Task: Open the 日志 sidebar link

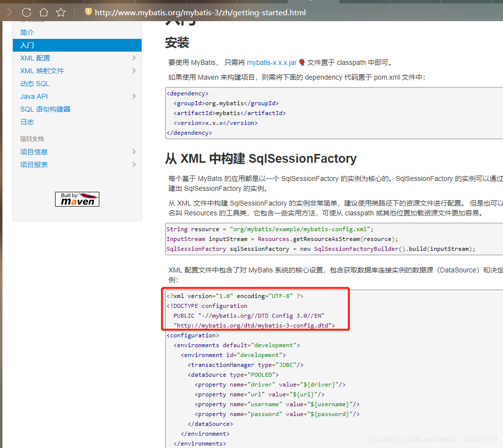Action: (27, 122)
